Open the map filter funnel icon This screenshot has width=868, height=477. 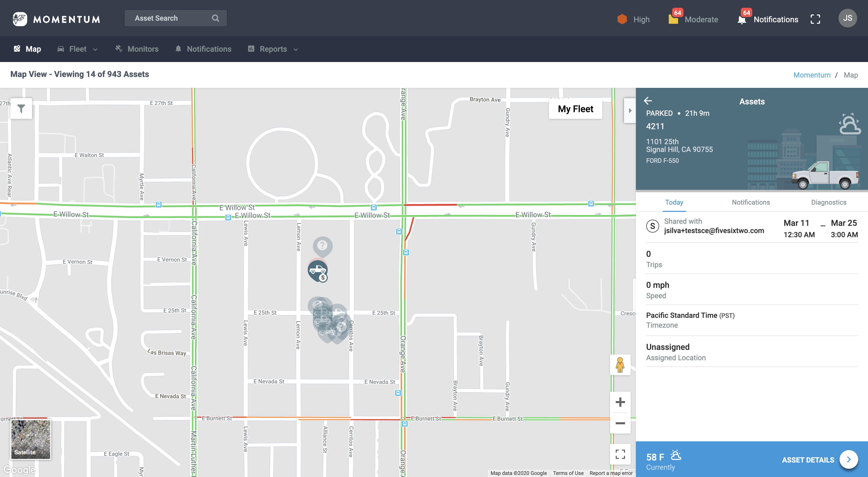[21, 109]
